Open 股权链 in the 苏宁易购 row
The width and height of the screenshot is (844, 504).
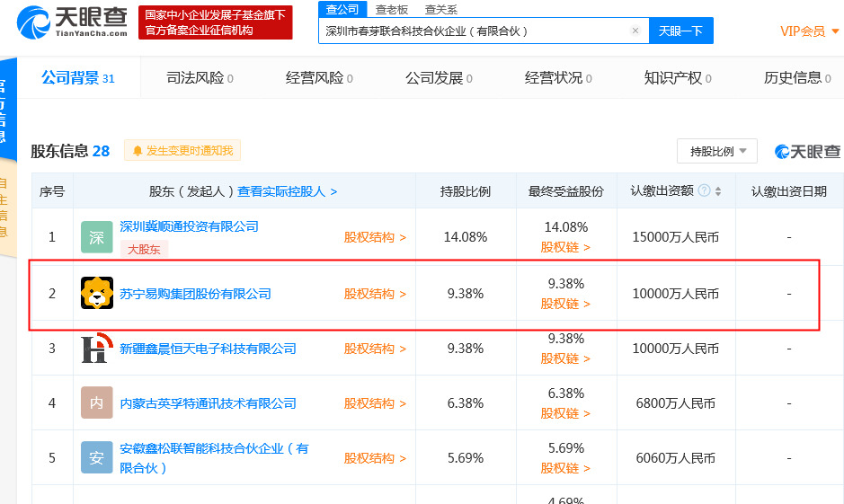[565, 304]
